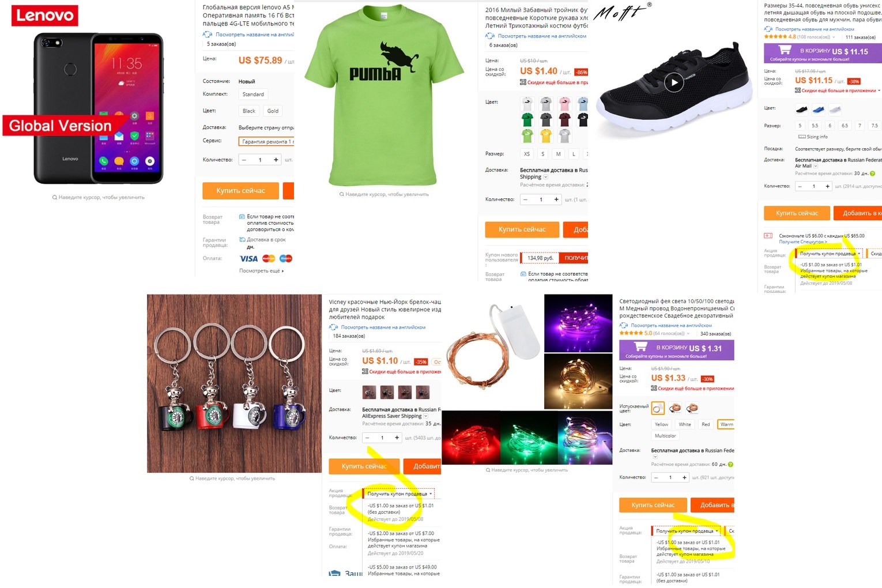The width and height of the screenshot is (882, 588).
Task: Open the AliExpress Saver Shipping dropdown
Action: tap(426, 416)
